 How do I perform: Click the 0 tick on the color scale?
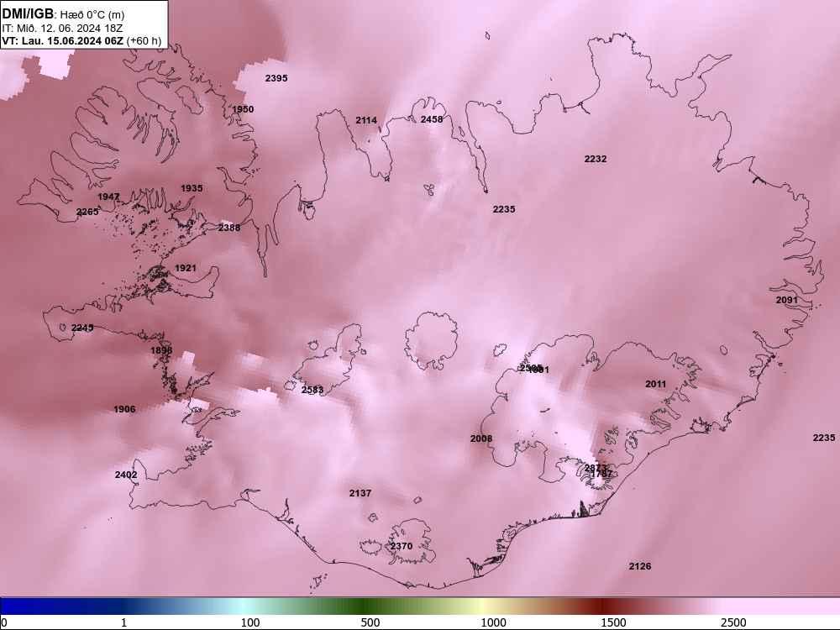(x=3, y=622)
